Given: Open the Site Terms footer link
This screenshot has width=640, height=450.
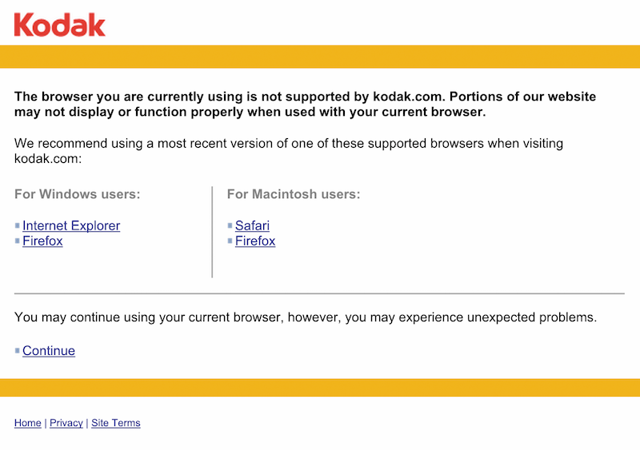Looking at the screenshot, I should pyautogui.click(x=116, y=423).
